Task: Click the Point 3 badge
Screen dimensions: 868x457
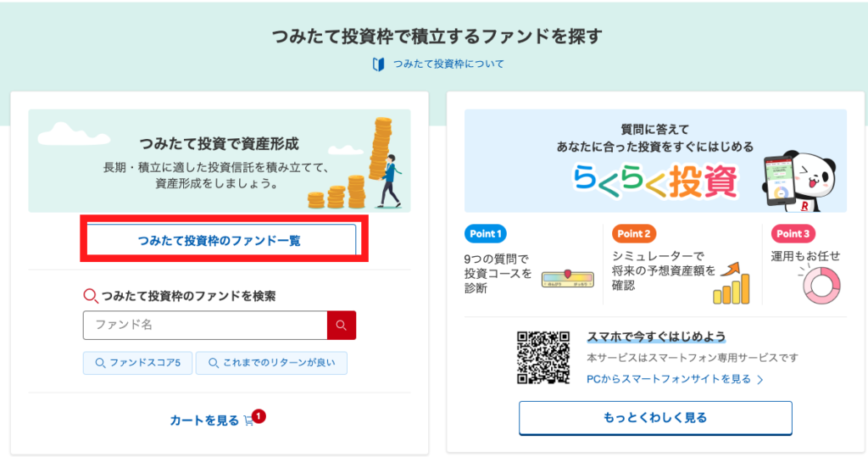Action: (x=793, y=234)
